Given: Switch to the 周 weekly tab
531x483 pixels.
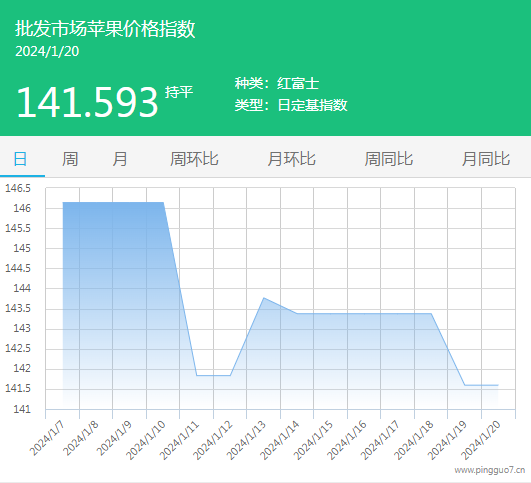Looking at the screenshot, I should (70, 159).
